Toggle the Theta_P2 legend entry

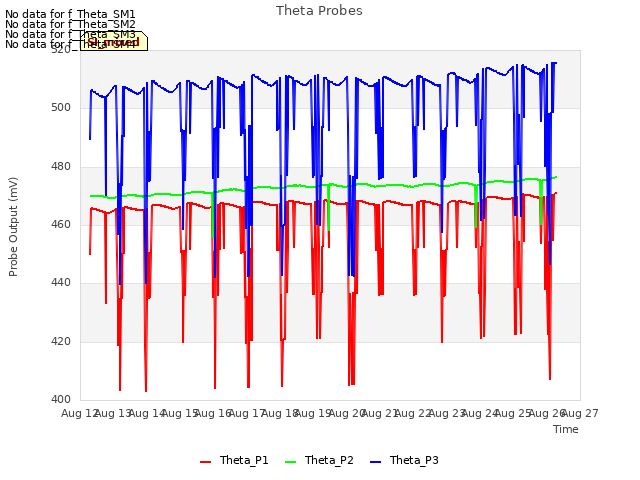coord(319,460)
